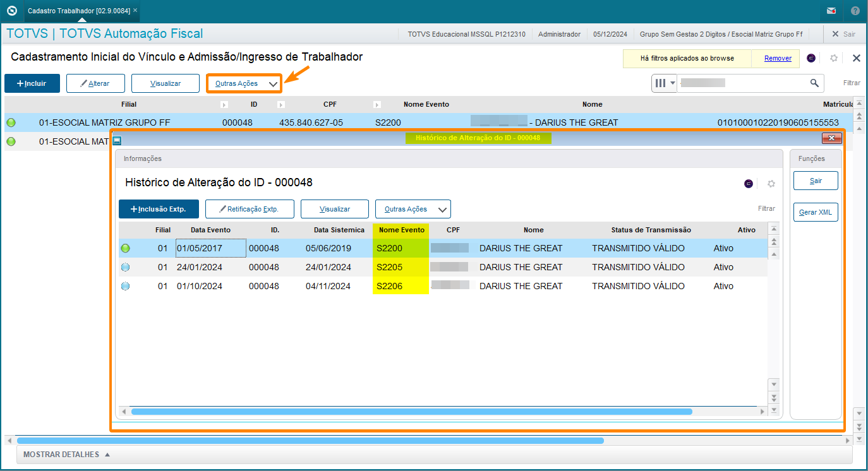Click the Sair button in Funções panel
Screen dimensions: 868x471
click(816, 181)
